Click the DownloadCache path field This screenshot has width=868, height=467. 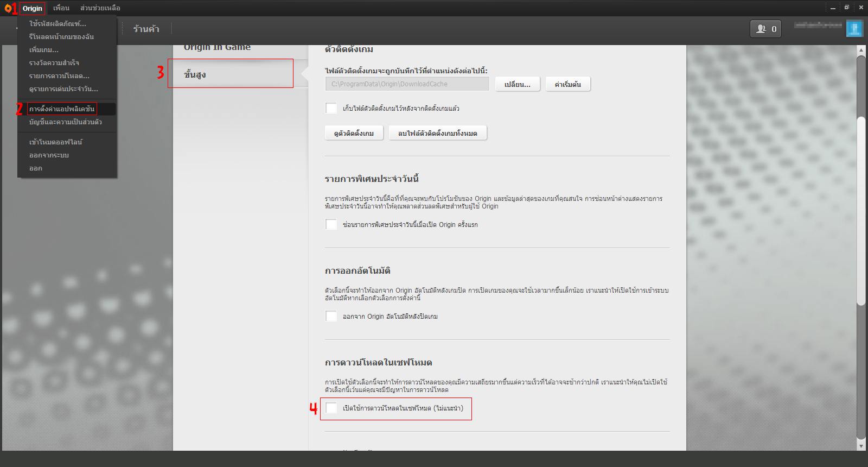(x=407, y=84)
